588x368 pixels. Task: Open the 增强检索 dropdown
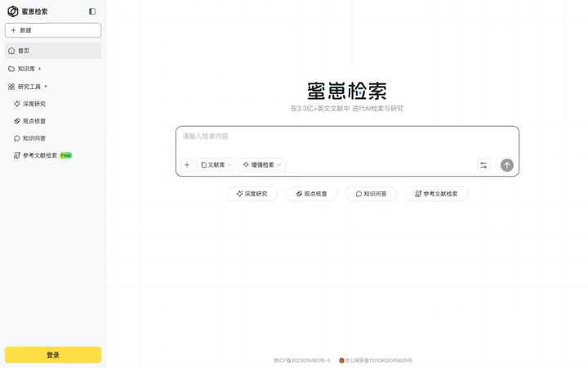(262, 165)
